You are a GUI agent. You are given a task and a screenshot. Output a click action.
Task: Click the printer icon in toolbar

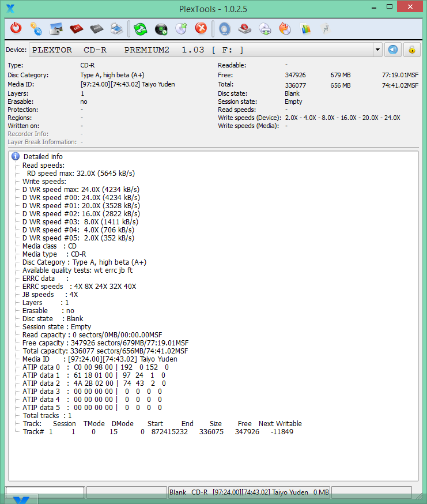pyautogui.click(x=116, y=29)
